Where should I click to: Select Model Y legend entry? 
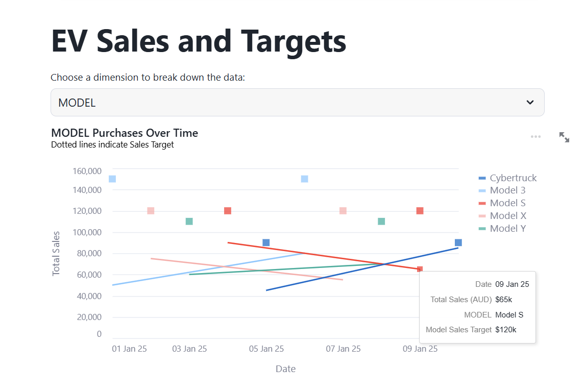pyautogui.click(x=502, y=229)
